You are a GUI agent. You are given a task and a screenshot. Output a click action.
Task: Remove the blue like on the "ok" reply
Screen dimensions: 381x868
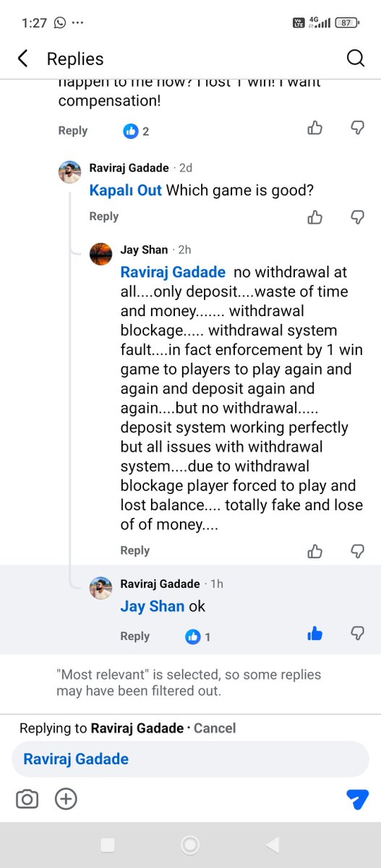click(x=315, y=634)
